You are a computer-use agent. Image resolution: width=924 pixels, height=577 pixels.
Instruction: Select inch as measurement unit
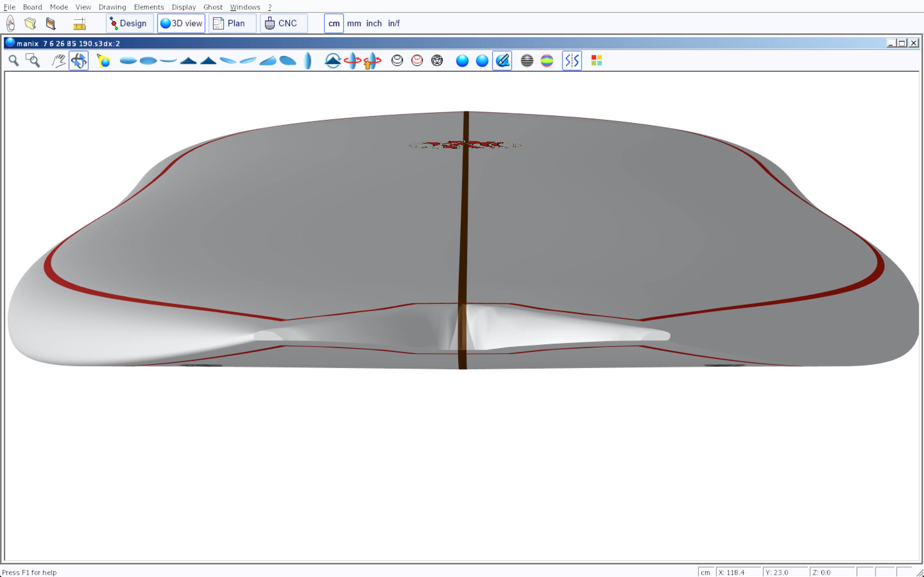(x=374, y=23)
